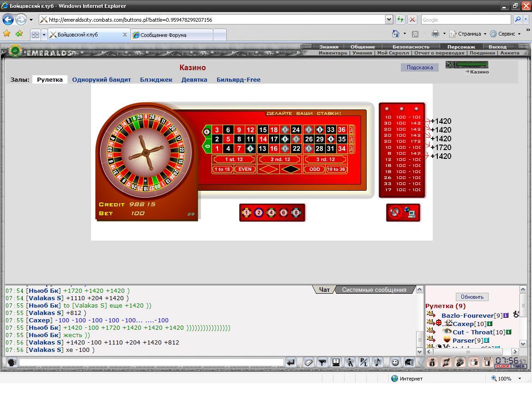Place a bet on EVEN
This screenshot has height=399, width=532.
tap(245, 169)
